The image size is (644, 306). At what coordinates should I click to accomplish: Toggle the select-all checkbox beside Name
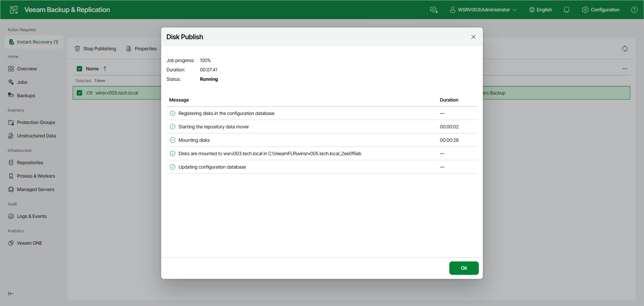tap(79, 69)
